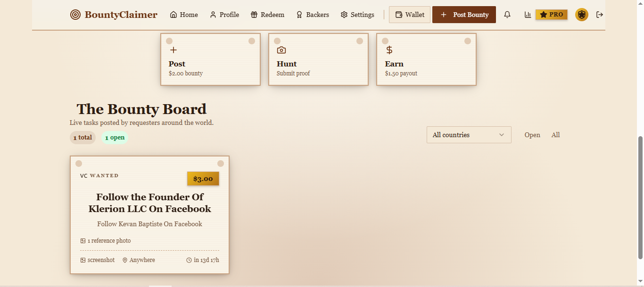Click the '1 open' badge
This screenshot has height=287, width=644.
coord(115,138)
